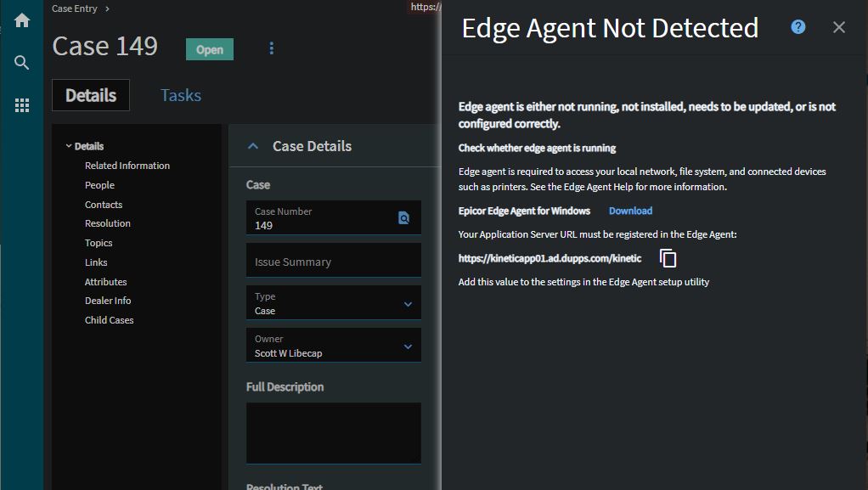Select Child Cases in navigation tree
868x490 pixels.
point(109,320)
